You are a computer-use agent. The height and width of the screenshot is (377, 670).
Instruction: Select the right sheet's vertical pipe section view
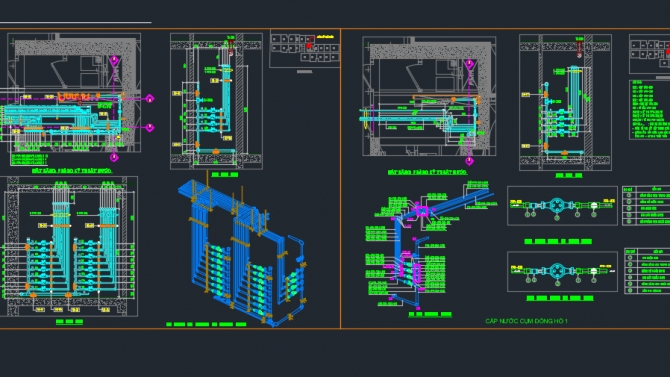[565, 103]
